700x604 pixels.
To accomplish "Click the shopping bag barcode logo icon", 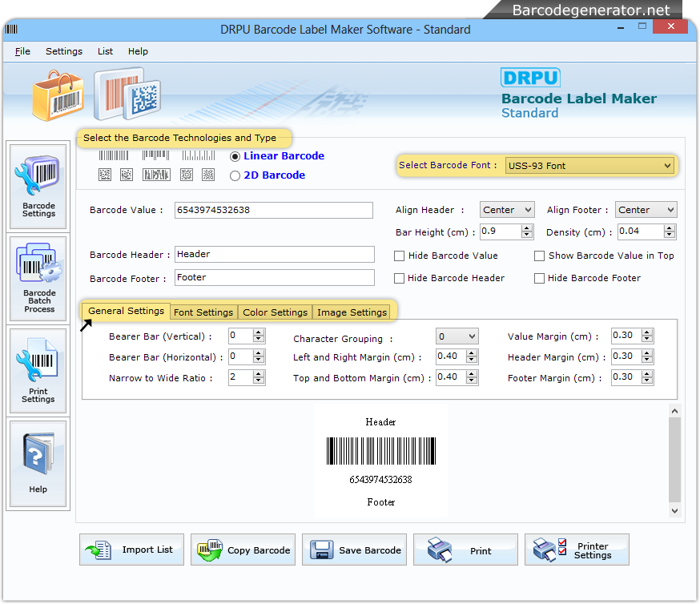I will point(58,95).
